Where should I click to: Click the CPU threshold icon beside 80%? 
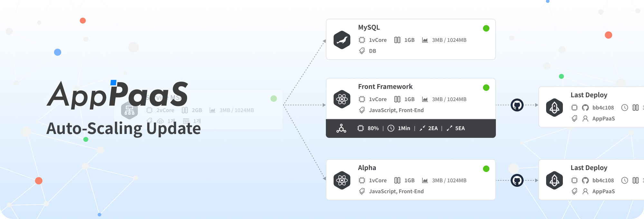361,128
